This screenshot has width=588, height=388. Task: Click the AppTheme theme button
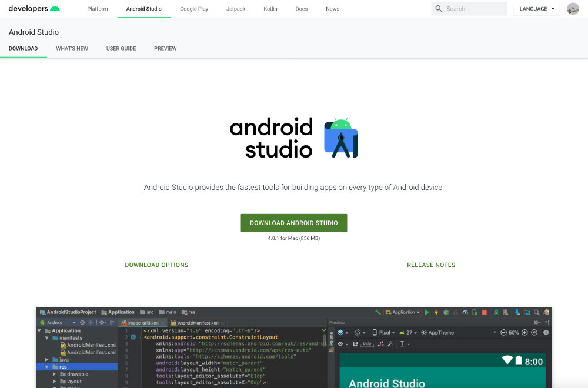pyautogui.click(x=437, y=333)
